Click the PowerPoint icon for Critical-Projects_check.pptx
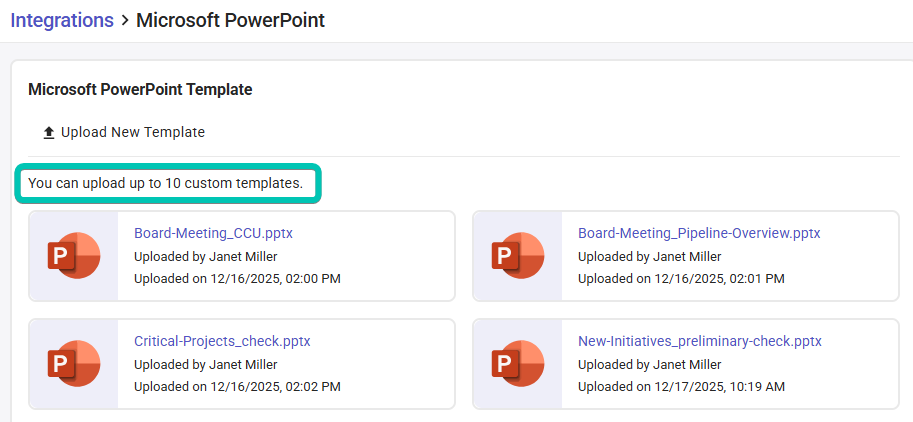Viewport: 913px width, 422px height. [73, 364]
